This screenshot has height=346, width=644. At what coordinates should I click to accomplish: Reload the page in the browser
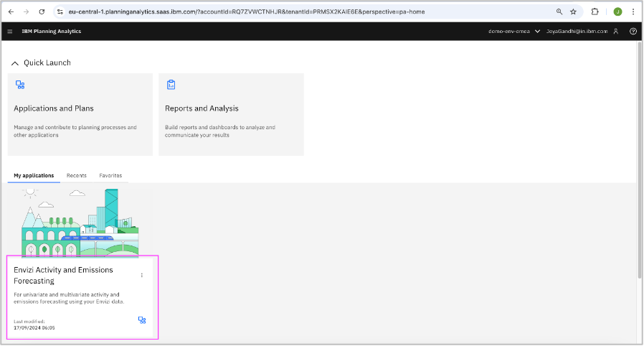click(42, 11)
